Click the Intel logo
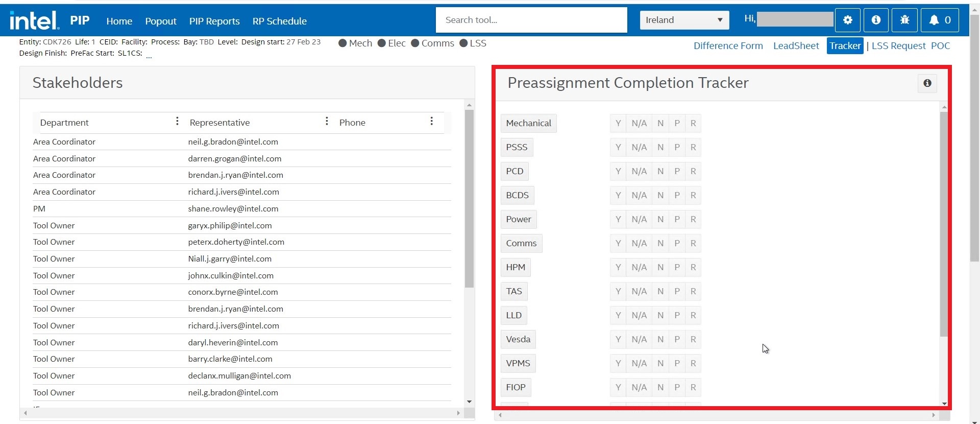Screen dimensions: 980x424 [34, 20]
